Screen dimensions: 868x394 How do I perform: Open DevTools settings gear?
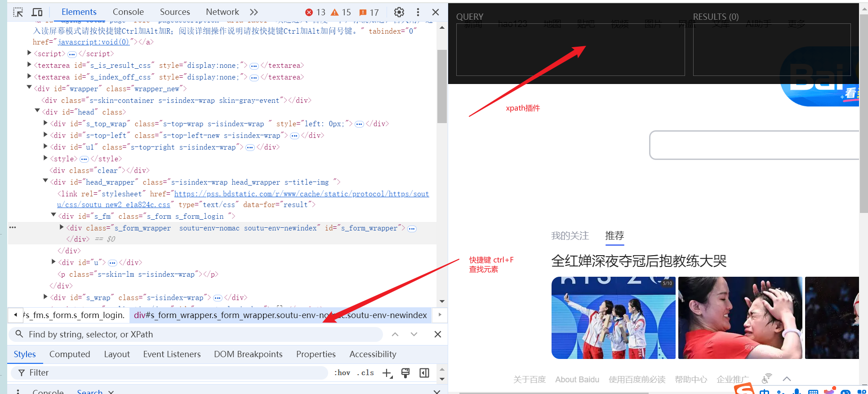[x=399, y=12]
